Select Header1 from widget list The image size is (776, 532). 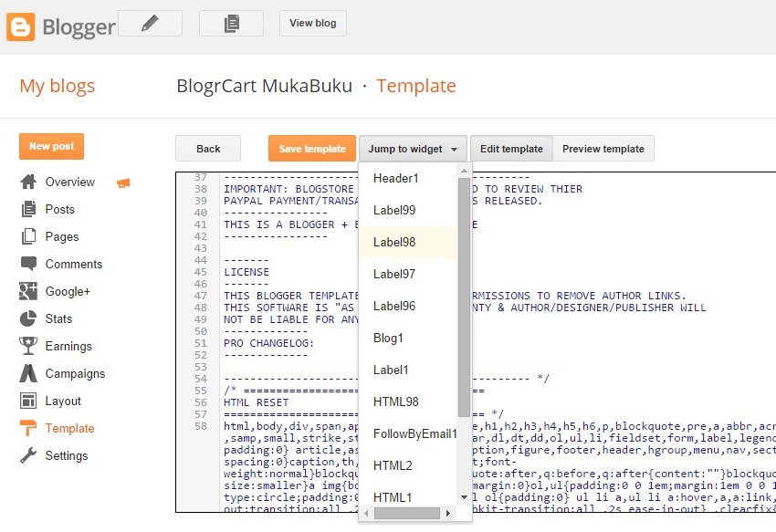coord(408,178)
